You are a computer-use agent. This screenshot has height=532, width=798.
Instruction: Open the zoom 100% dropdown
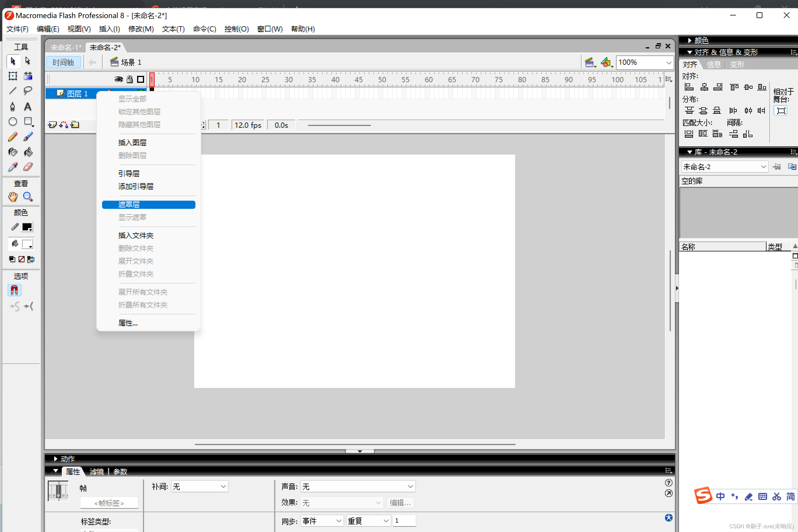coord(669,63)
